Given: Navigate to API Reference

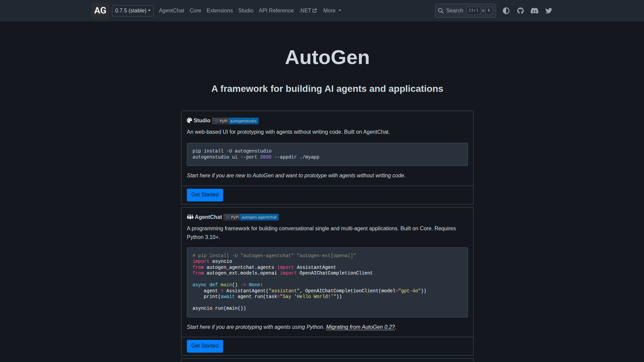Looking at the screenshot, I should [276, 11].
